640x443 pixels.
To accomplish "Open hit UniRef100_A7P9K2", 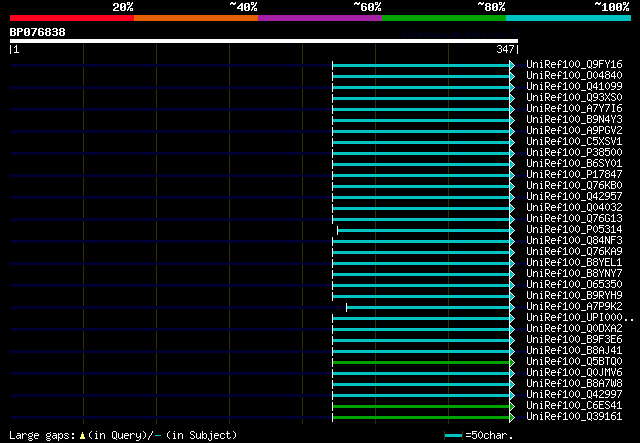I will pos(574,307).
